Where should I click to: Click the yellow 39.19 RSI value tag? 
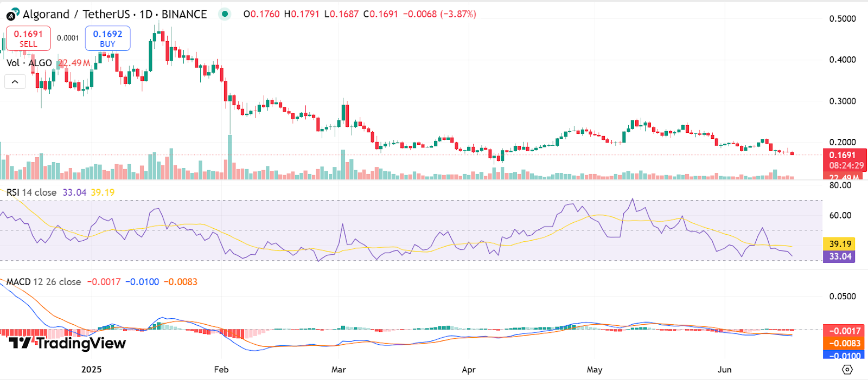pos(839,244)
